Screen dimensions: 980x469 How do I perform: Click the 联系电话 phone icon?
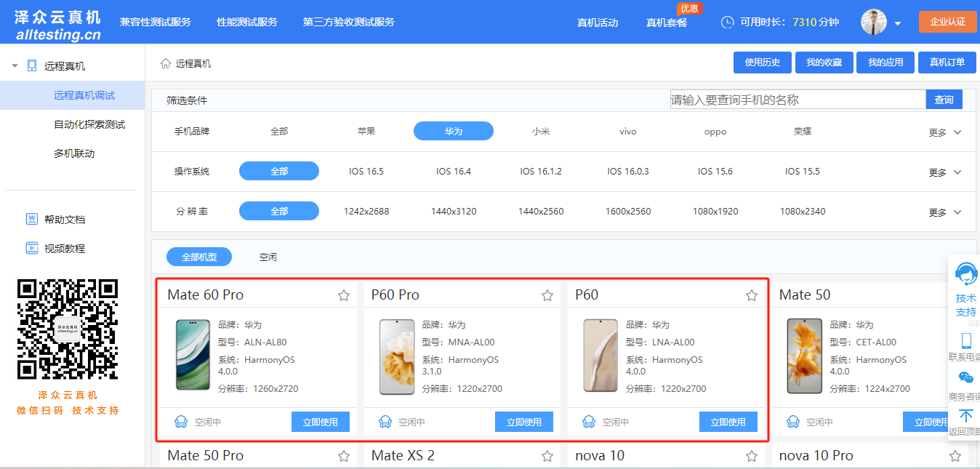click(x=966, y=340)
